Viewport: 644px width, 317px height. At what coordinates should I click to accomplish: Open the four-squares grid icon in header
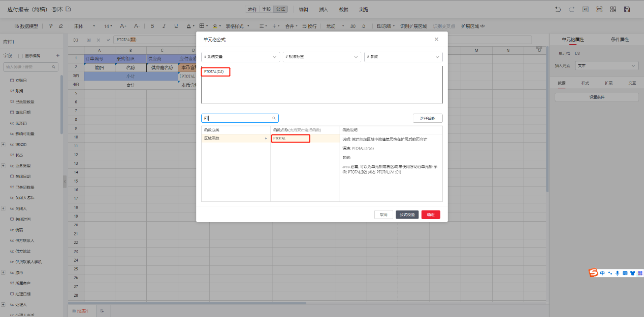click(613, 9)
